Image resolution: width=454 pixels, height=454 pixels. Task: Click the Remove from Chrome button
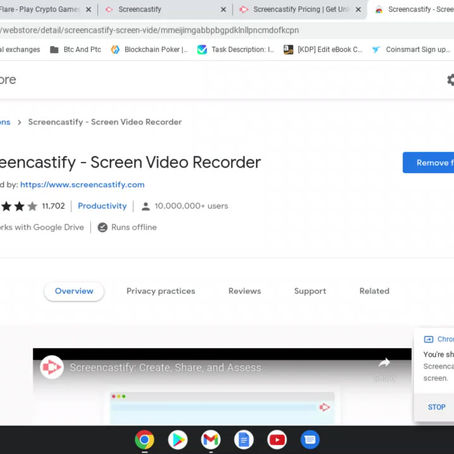click(428, 163)
